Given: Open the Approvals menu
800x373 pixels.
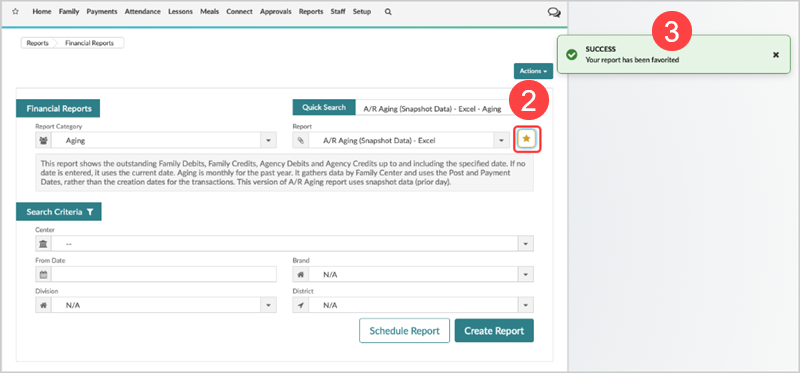Looking at the screenshot, I should click(x=276, y=11).
